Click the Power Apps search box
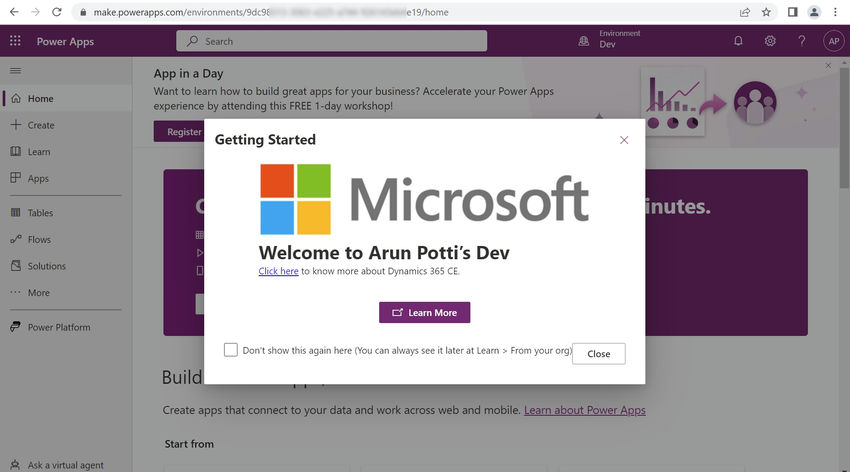The width and height of the screenshot is (850, 472). (331, 41)
